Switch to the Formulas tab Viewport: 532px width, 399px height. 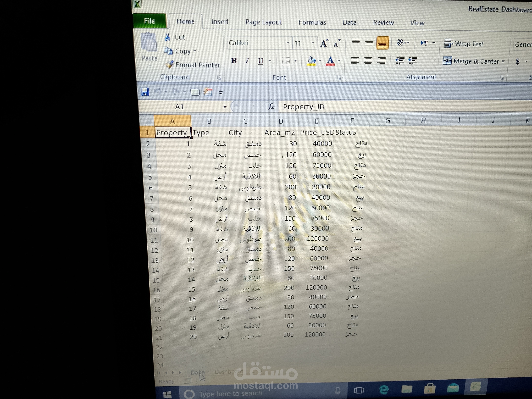(x=312, y=22)
